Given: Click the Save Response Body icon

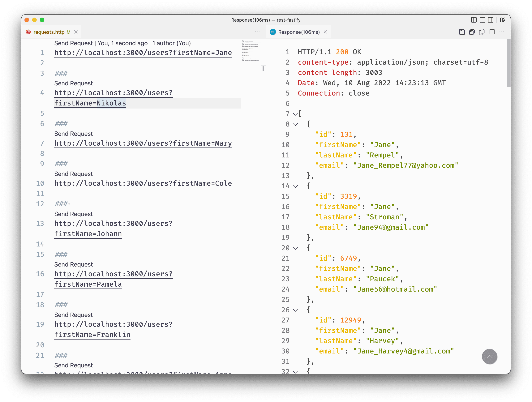Looking at the screenshot, I should tap(472, 32).
